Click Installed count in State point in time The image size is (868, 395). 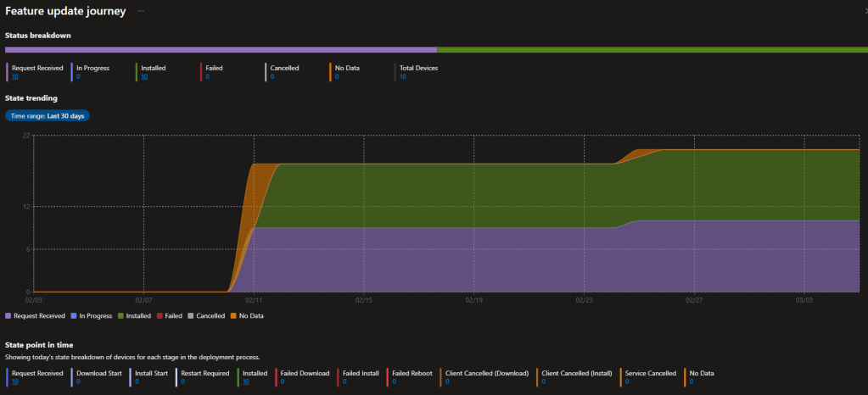(245, 381)
